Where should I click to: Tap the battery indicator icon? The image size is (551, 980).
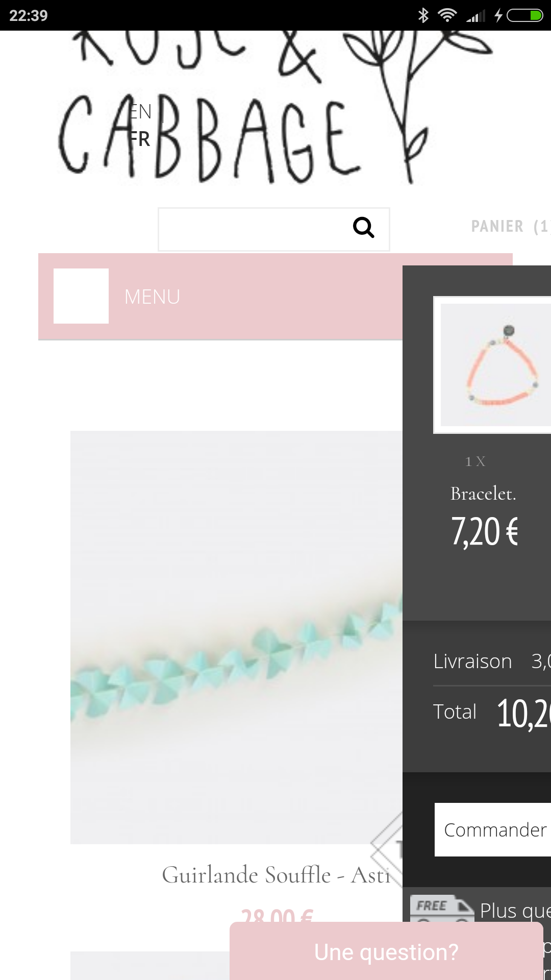525,15
